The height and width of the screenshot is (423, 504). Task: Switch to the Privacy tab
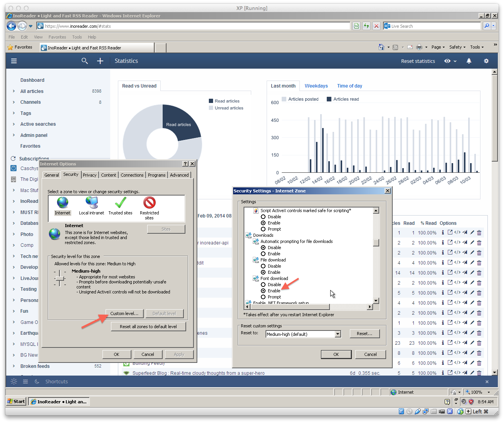pyautogui.click(x=90, y=175)
